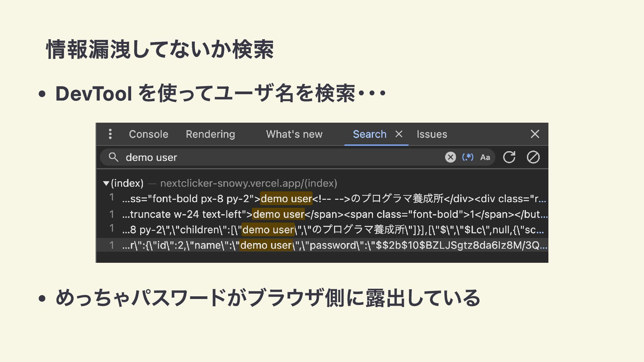
Task: Click the magnifier search icon
Action: [x=113, y=157]
